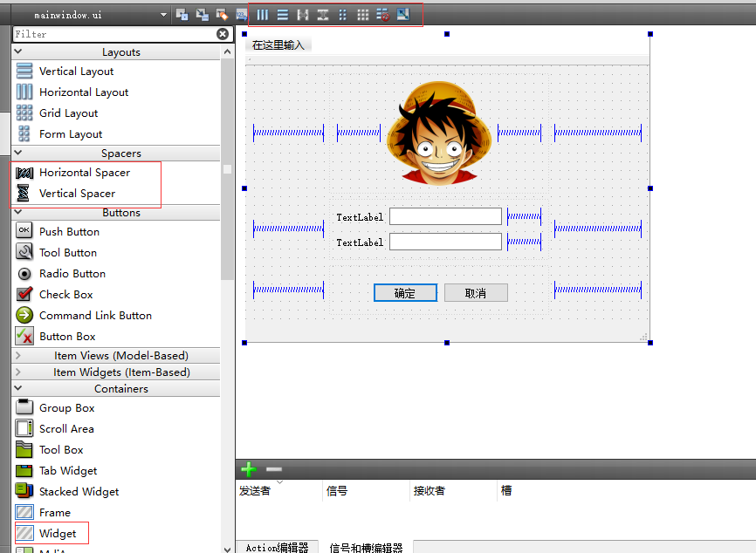Sort by 发送者 column header
The height and width of the screenshot is (553, 756).
279,490
